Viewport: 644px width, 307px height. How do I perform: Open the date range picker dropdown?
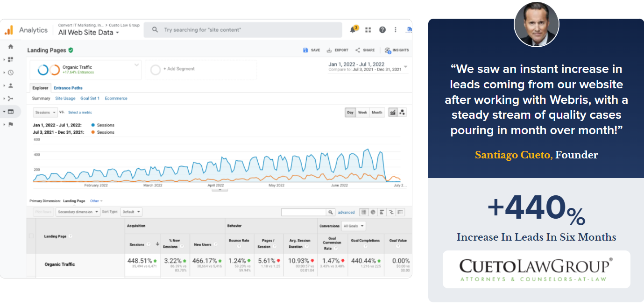405,67
